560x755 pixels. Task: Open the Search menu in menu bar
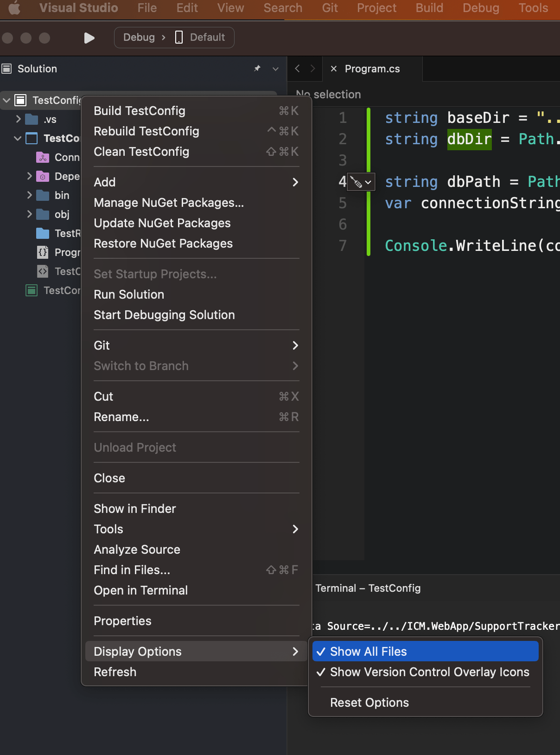(283, 8)
